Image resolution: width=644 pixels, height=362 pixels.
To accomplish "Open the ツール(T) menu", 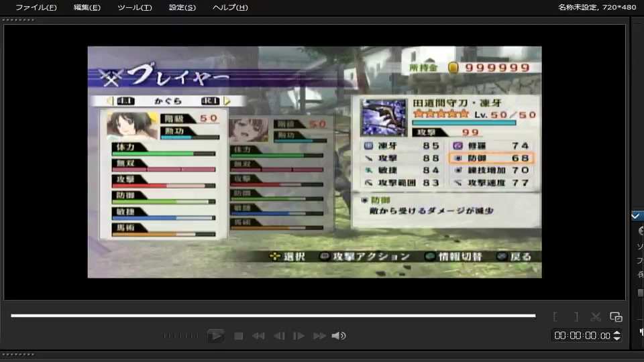I will pos(135,7).
